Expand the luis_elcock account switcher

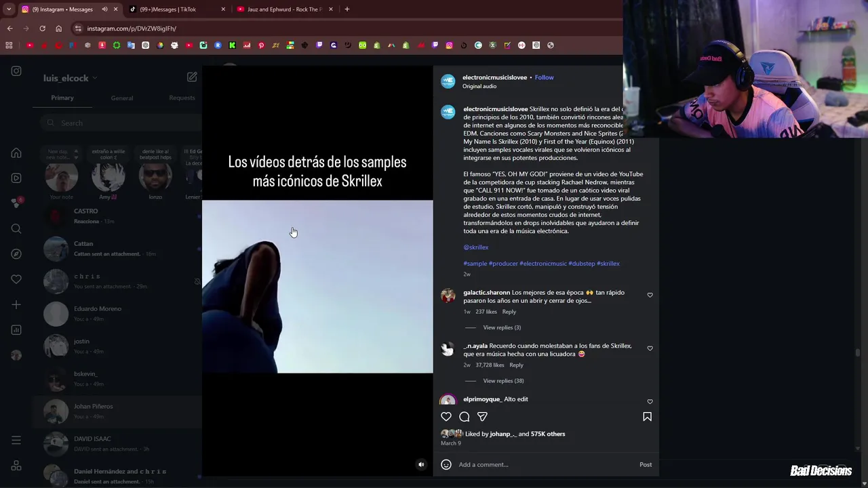pyautogui.click(x=71, y=78)
